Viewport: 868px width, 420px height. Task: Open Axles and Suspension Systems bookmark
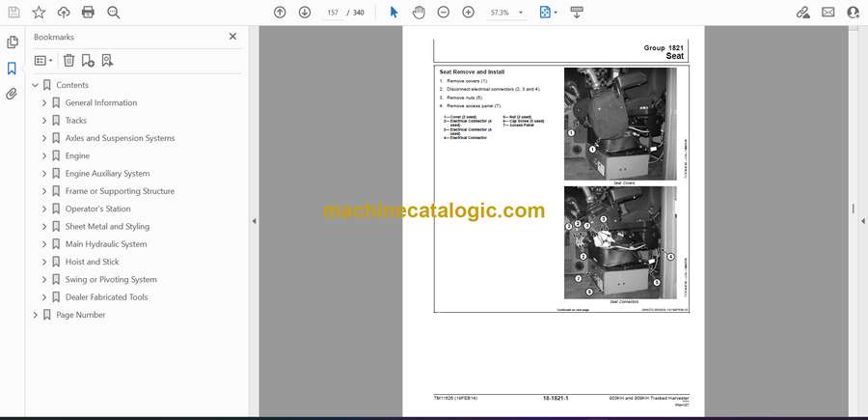(x=121, y=138)
